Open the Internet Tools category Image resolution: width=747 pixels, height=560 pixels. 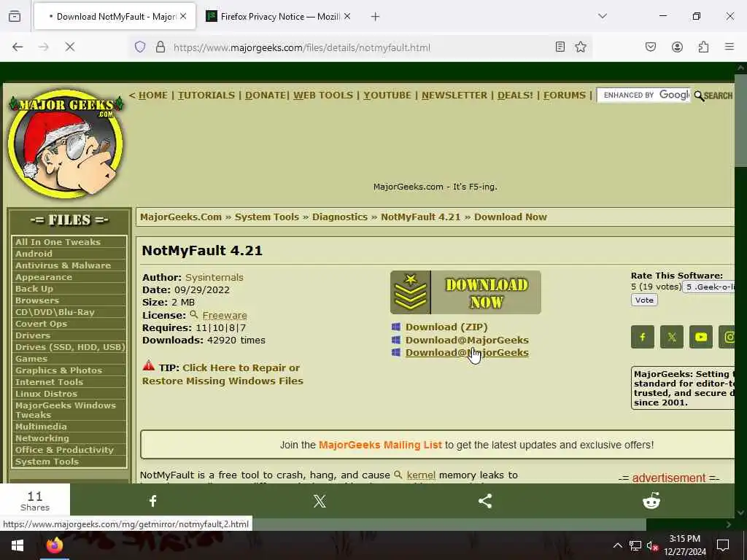click(49, 382)
